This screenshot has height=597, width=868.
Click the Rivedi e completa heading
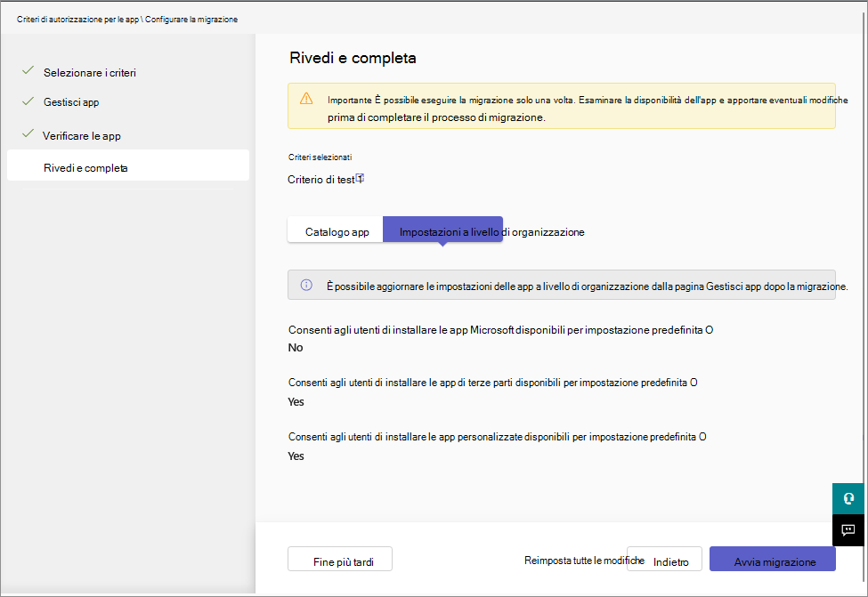pyautogui.click(x=353, y=58)
